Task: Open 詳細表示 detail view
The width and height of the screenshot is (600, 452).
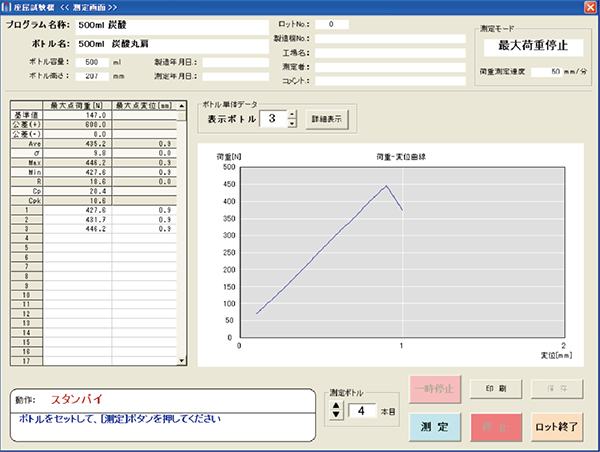Action: pos(326,119)
